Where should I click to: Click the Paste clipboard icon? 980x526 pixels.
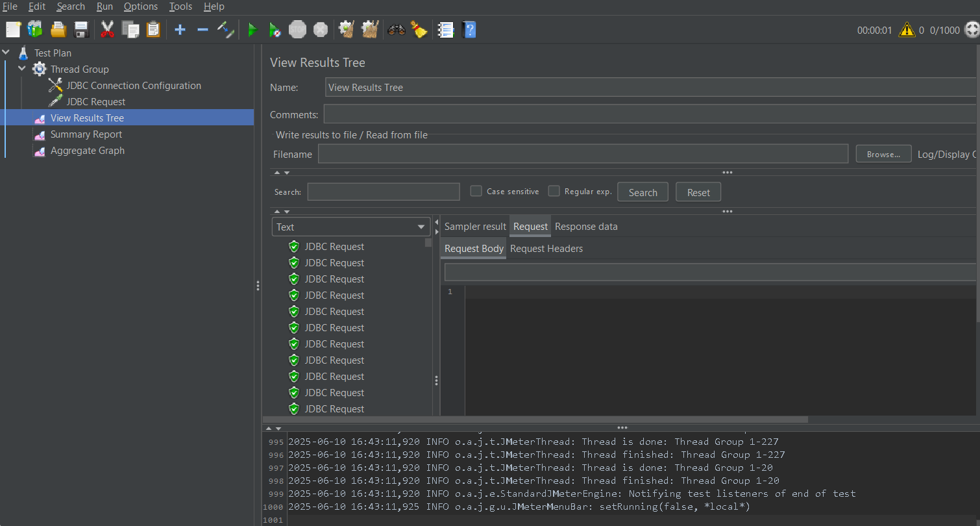pos(153,29)
